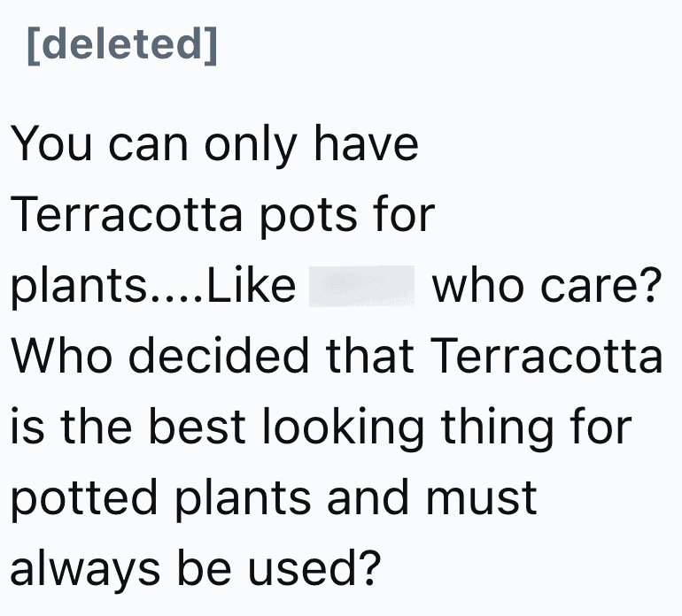Click the [deleted] username label

coord(122,45)
